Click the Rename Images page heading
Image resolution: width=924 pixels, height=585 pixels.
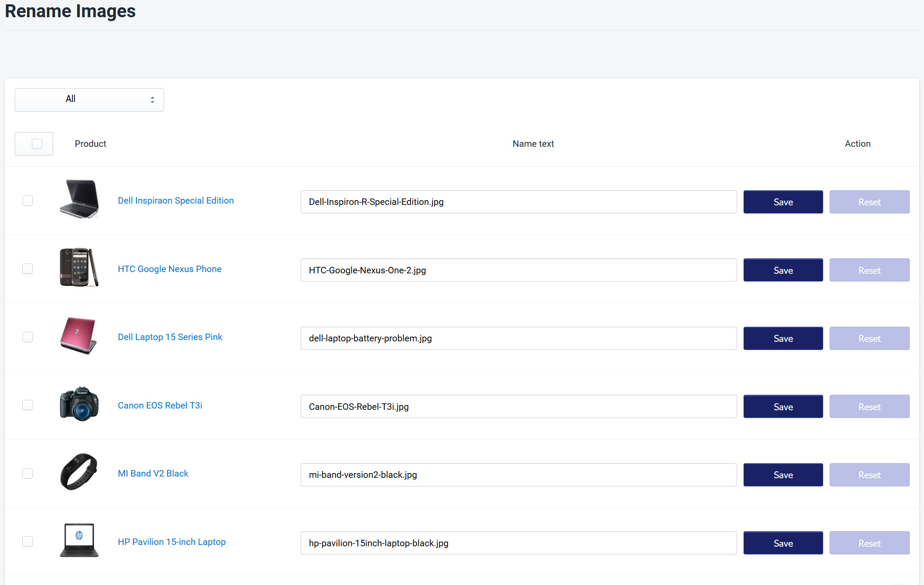click(x=70, y=11)
